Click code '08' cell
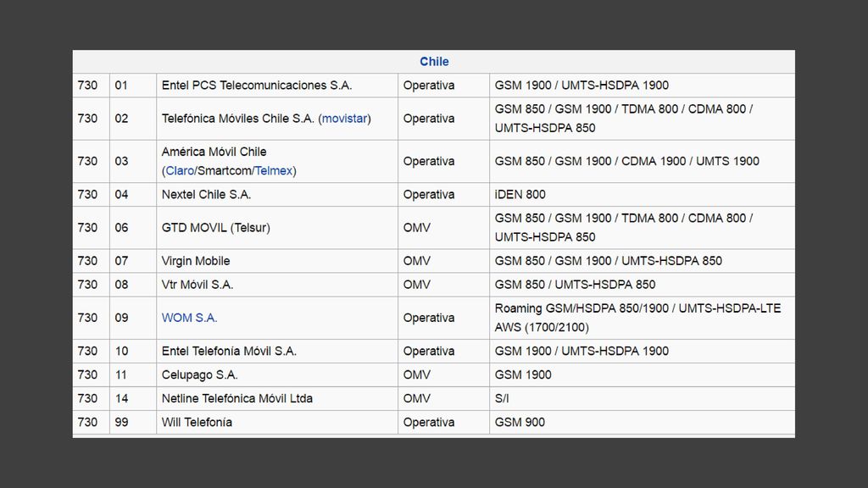 click(x=133, y=285)
